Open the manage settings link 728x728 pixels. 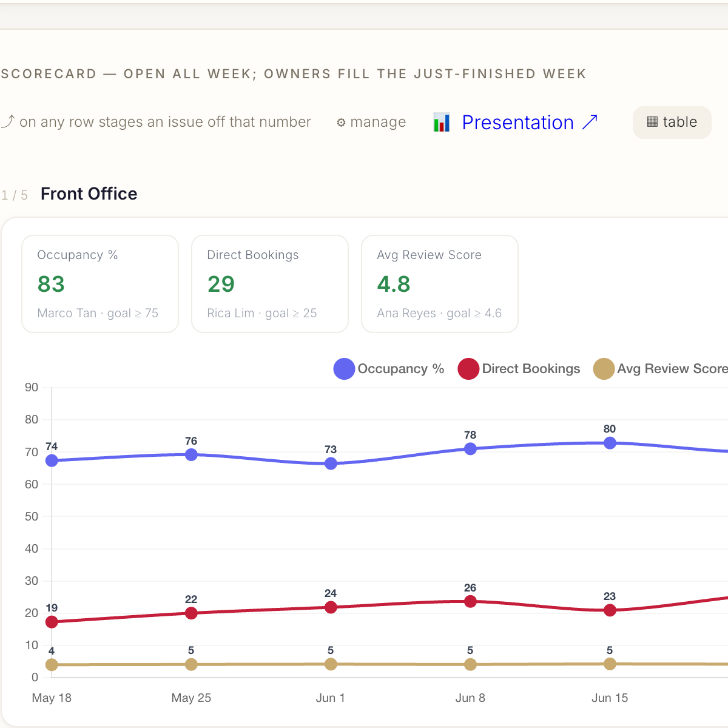click(x=371, y=122)
